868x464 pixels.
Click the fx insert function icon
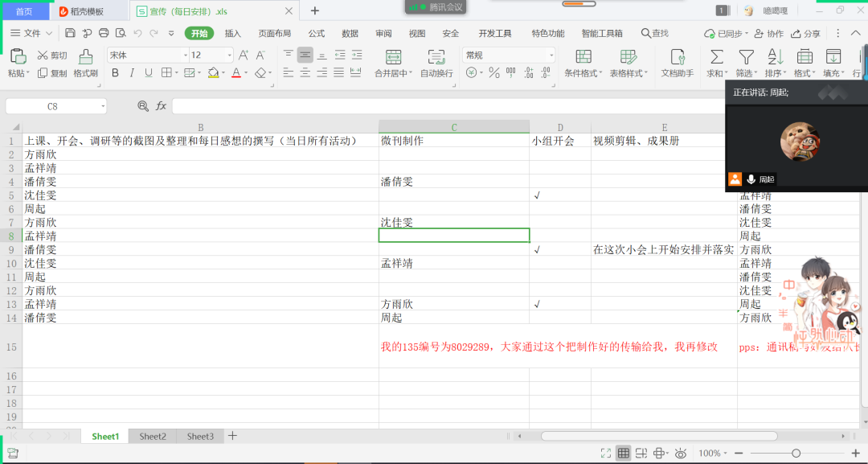(x=161, y=106)
